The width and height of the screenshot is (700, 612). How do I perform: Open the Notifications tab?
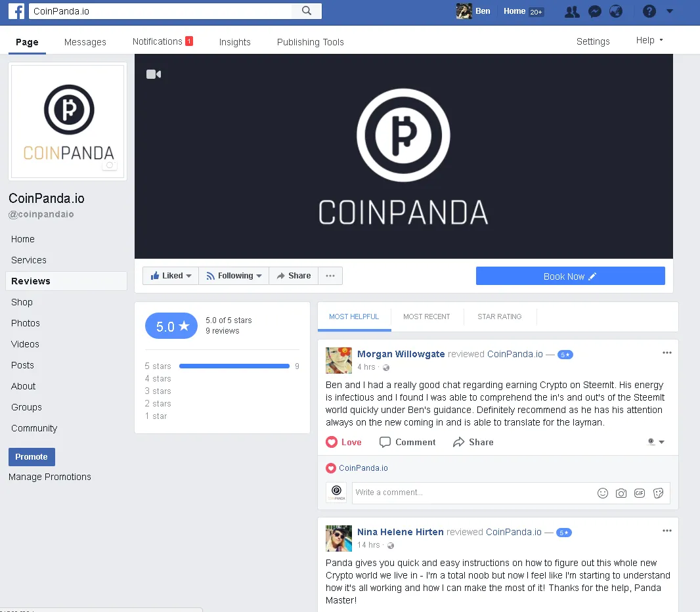[x=162, y=41]
